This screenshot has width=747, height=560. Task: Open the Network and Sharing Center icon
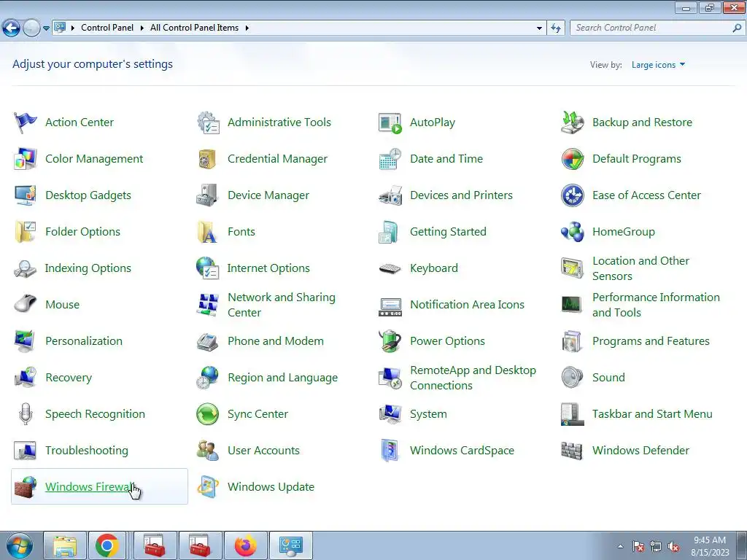coord(208,305)
